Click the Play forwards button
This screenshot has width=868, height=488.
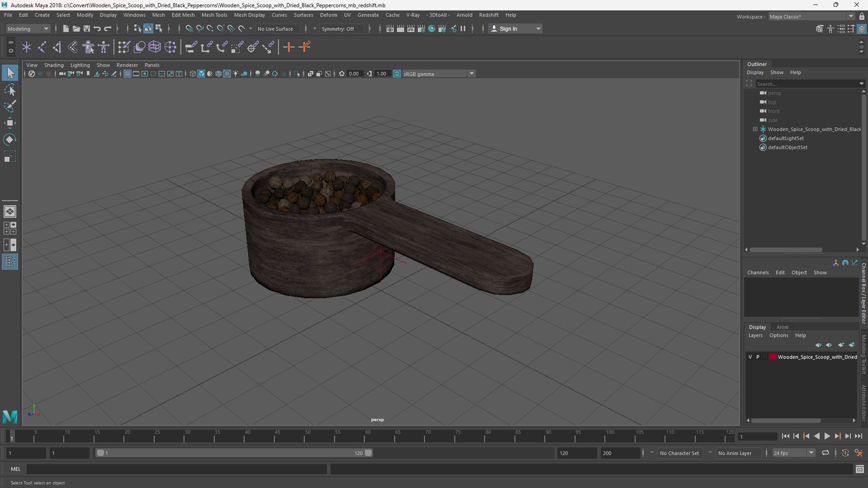tap(827, 436)
